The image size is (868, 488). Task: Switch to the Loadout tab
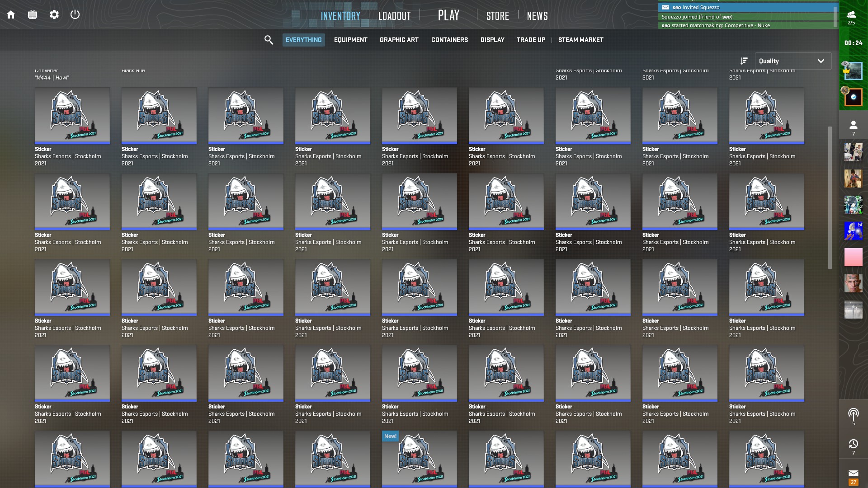point(394,16)
